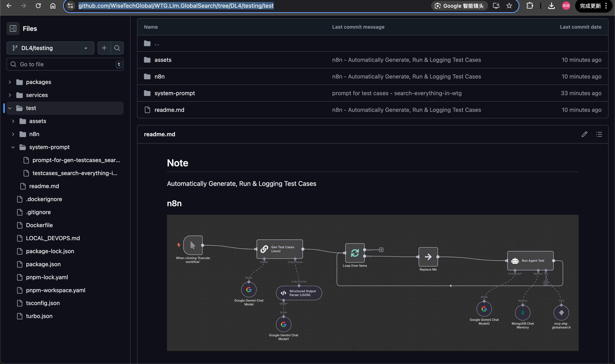Open package-lock.json in the file tree

click(50, 251)
